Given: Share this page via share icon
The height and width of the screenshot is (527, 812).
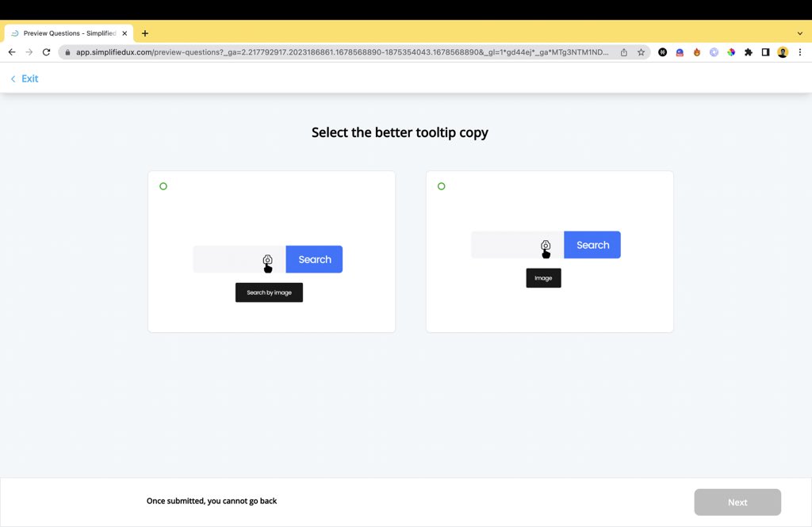Looking at the screenshot, I should [624, 52].
